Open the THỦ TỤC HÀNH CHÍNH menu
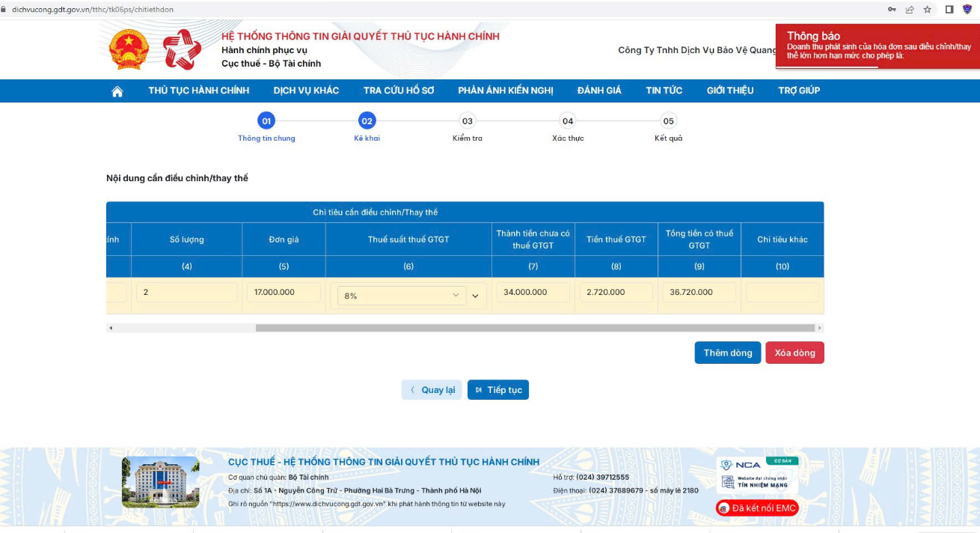The image size is (980, 533). [198, 91]
